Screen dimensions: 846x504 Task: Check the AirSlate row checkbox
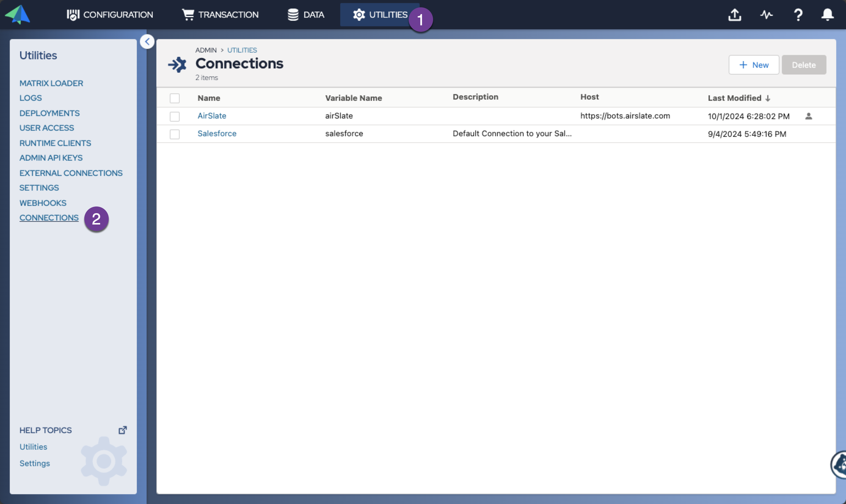coord(174,116)
